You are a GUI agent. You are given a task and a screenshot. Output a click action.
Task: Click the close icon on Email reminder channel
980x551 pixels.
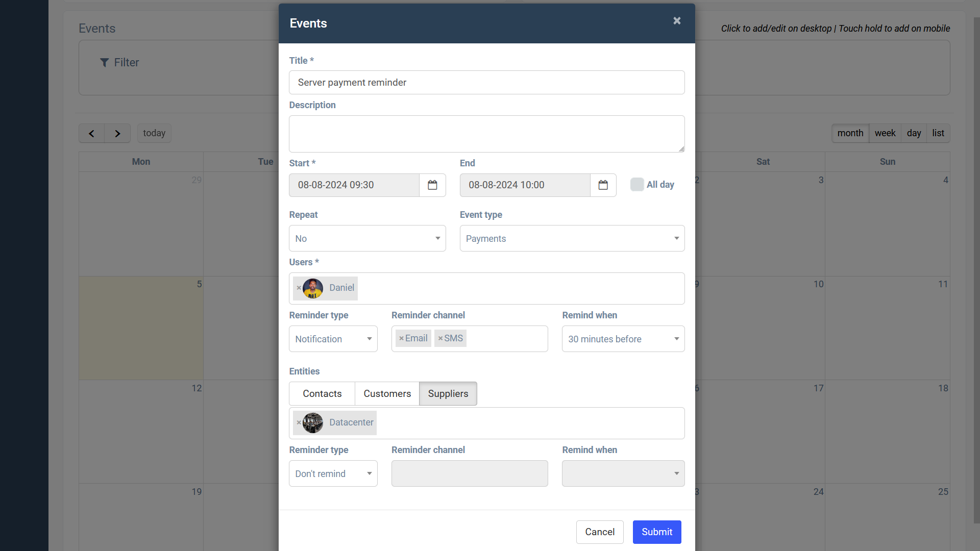402,338
